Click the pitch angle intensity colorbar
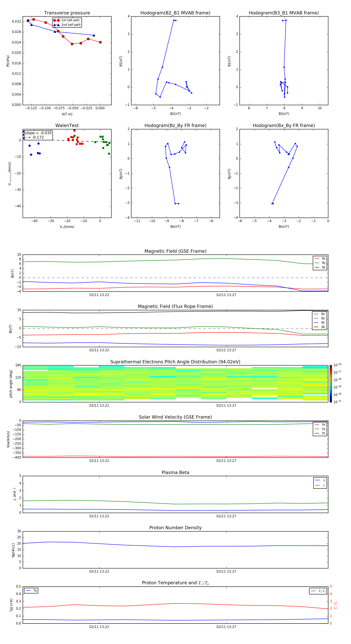 tap(331, 384)
